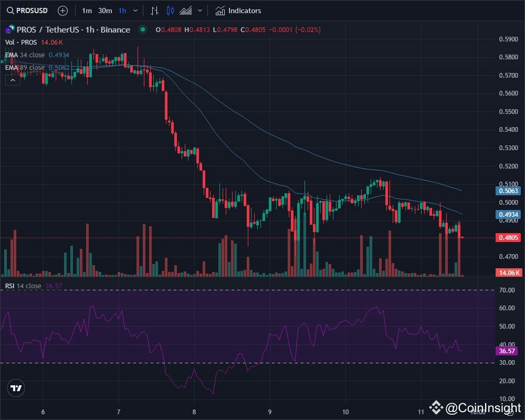Collapse the legend with the arrow expander
Screen dimensions: 525x420
(x=13, y=80)
